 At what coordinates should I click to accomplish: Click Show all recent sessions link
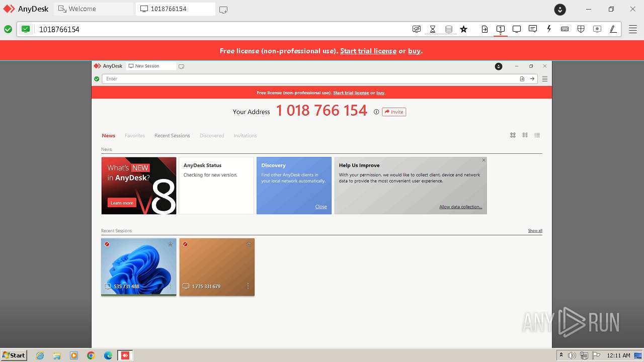[x=535, y=231]
